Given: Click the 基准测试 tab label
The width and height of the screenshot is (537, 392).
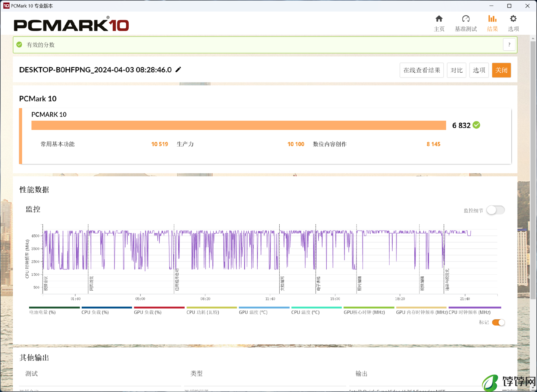Looking at the screenshot, I should [466, 29].
